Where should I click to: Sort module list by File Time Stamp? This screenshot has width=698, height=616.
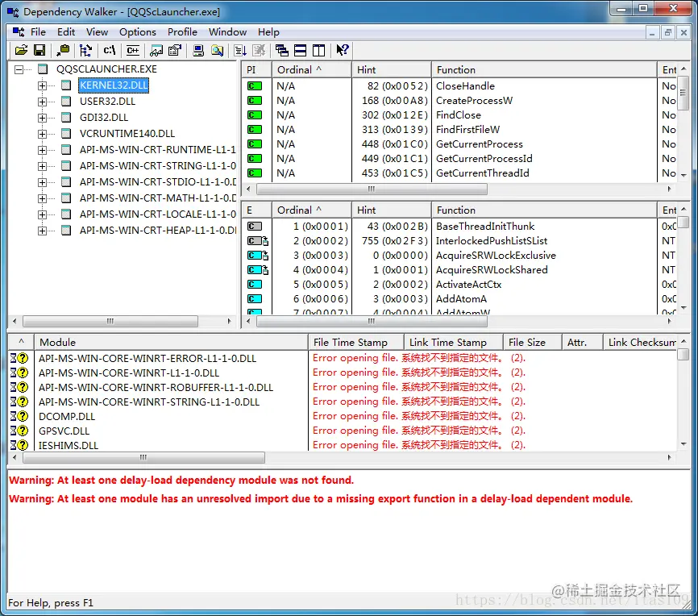356,343
